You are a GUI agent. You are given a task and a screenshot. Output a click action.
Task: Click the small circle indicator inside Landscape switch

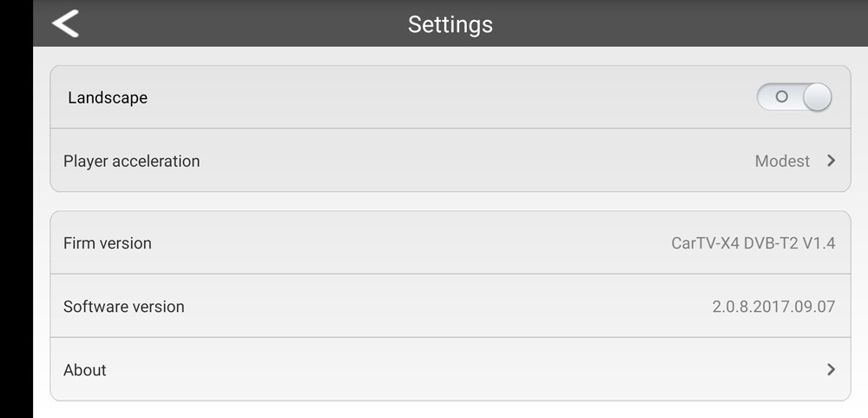tap(781, 97)
